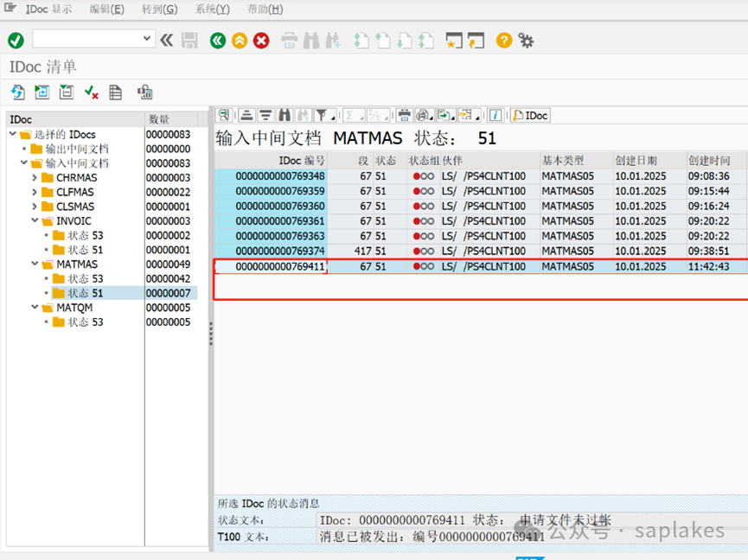Click inside the command input field
This screenshot has width=748, height=560.
[85, 39]
